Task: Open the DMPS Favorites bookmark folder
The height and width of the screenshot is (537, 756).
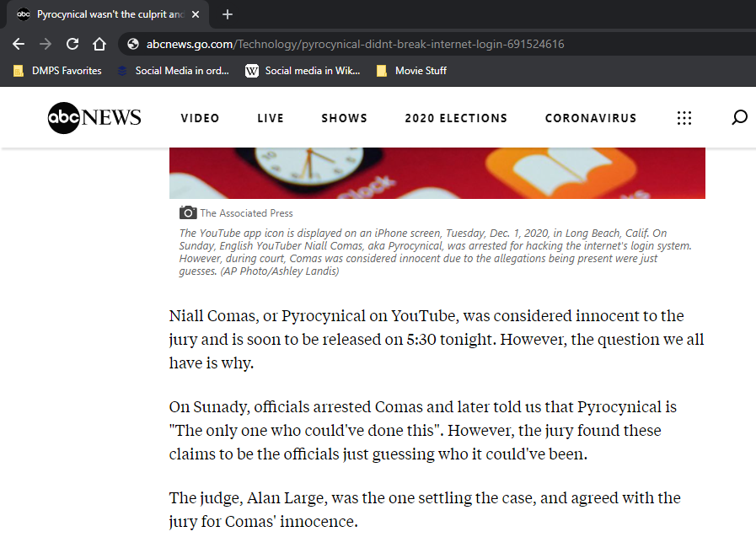Action: (57, 71)
